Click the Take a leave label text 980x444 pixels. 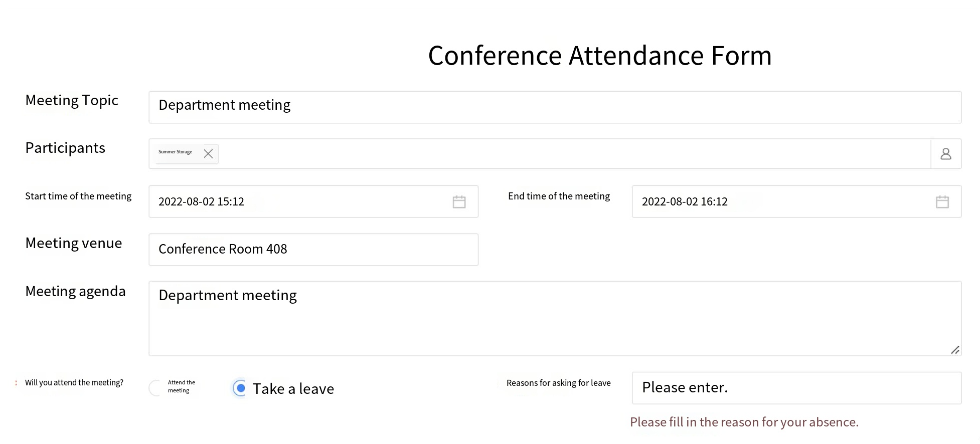(x=293, y=389)
